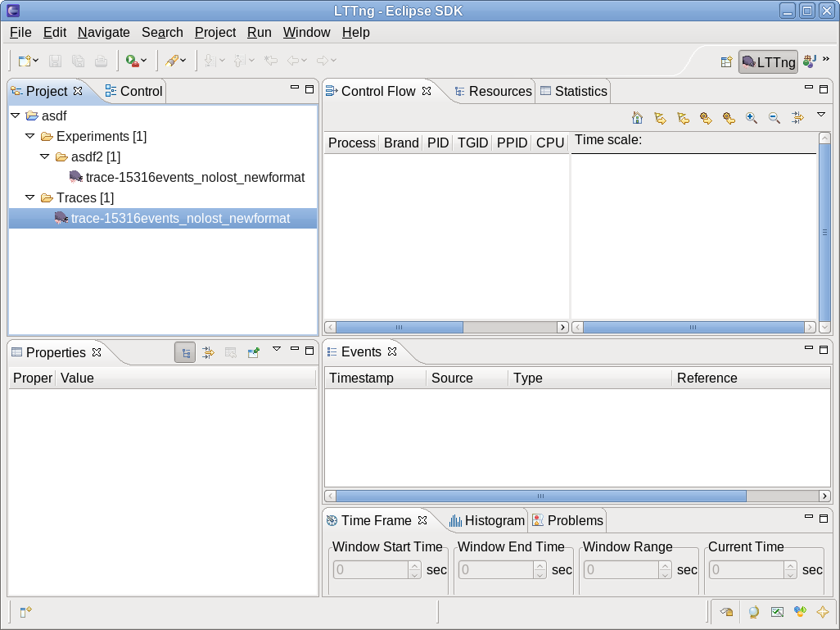
Task: Switch to the Resources tab
Action: tap(493, 91)
